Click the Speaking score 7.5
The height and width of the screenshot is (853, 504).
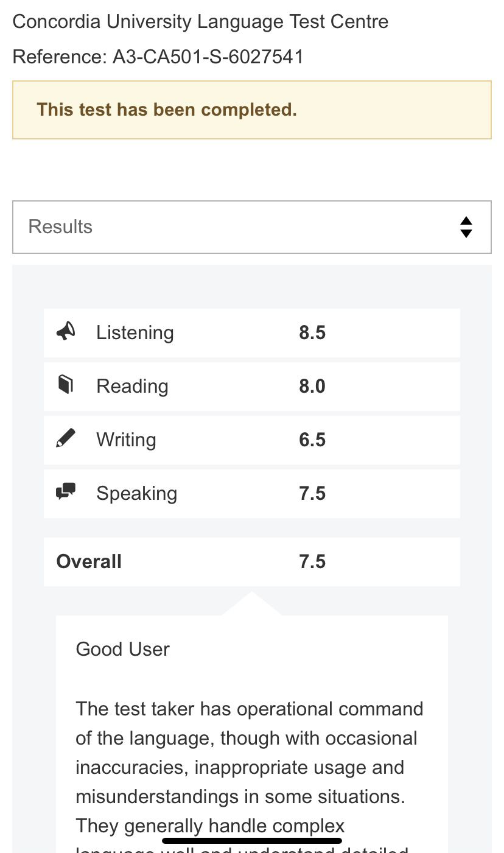[x=312, y=494]
